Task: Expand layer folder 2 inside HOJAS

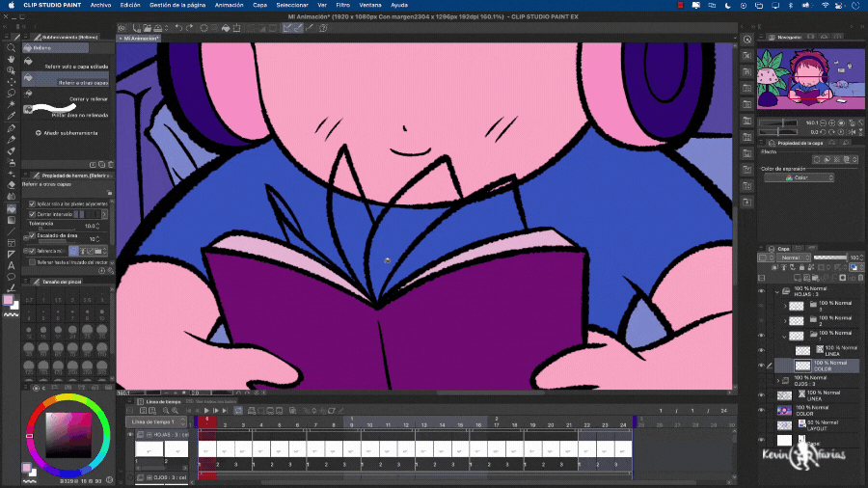Action: pos(785,320)
